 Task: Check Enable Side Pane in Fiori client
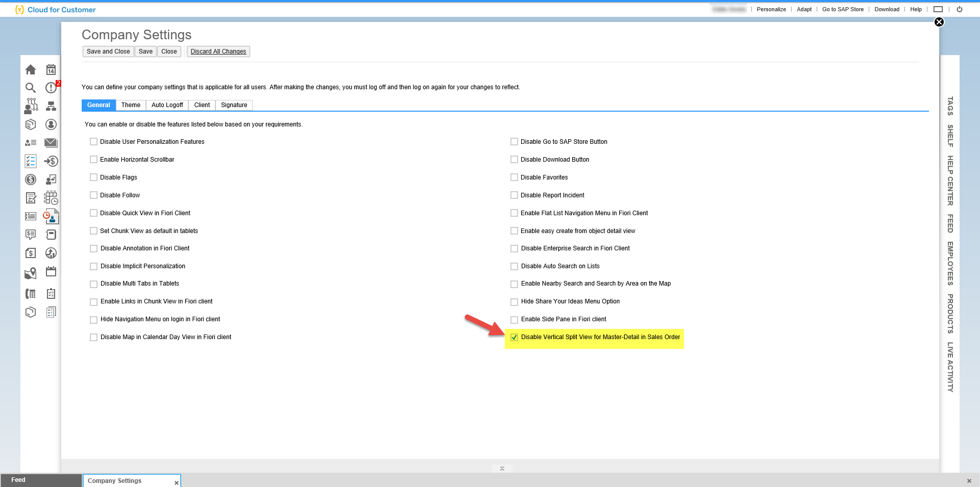[514, 319]
